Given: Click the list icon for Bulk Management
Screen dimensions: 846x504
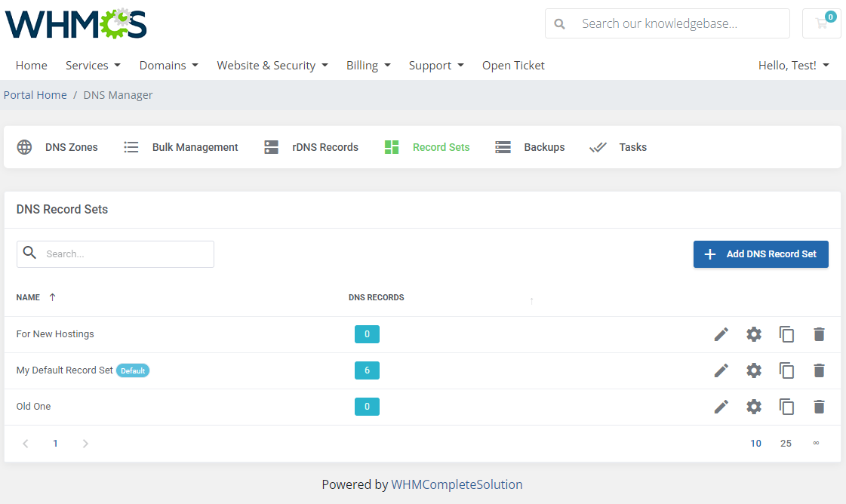Looking at the screenshot, I should [x=131, y=147].
